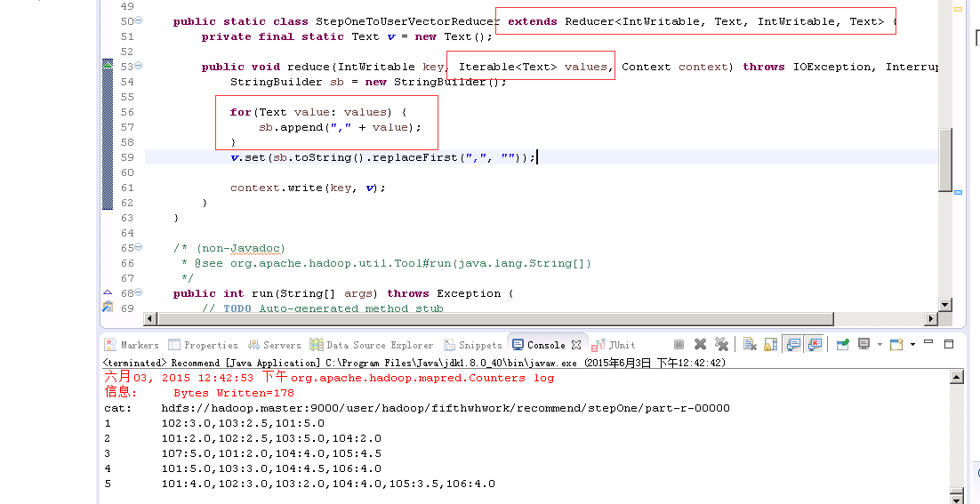Collapse the class fold at line 50
Screen dimensions: 980x504
(139, 20)
